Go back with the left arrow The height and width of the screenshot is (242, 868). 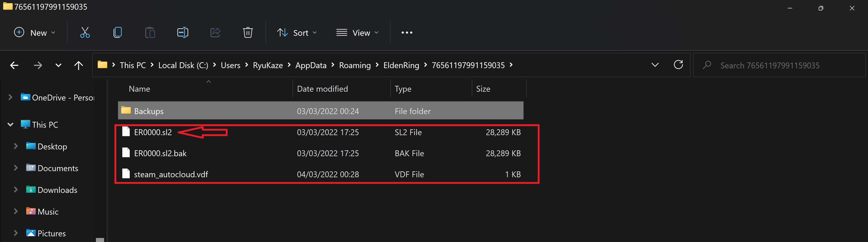point(14,65)
